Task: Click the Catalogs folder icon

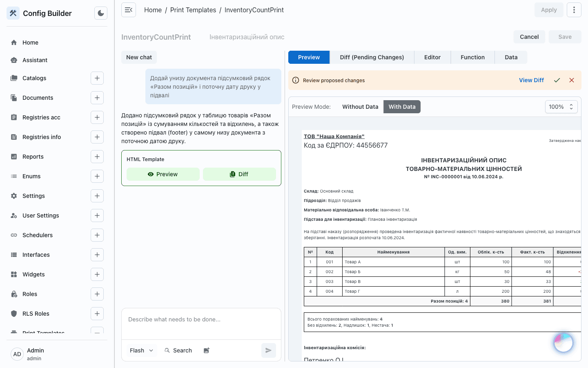Action: pyautogui.click(x=14, y=78)
